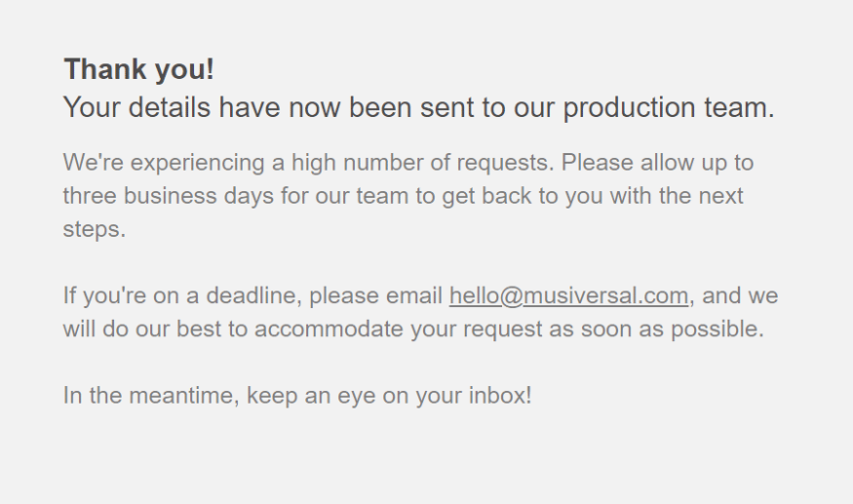
Task: Click the word "steps." ending the first paragraph
Action: (x=95, y=230)
